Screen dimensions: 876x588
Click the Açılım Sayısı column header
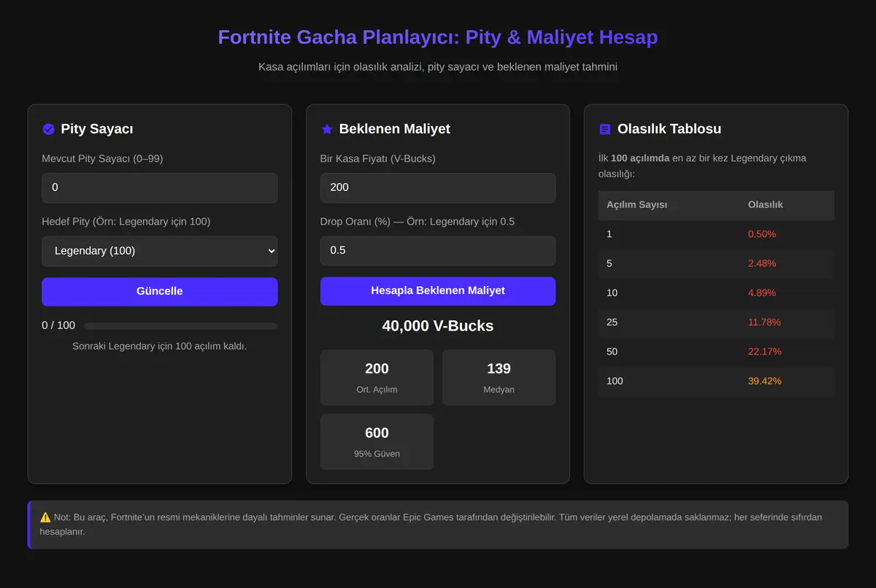pos(669,205)
